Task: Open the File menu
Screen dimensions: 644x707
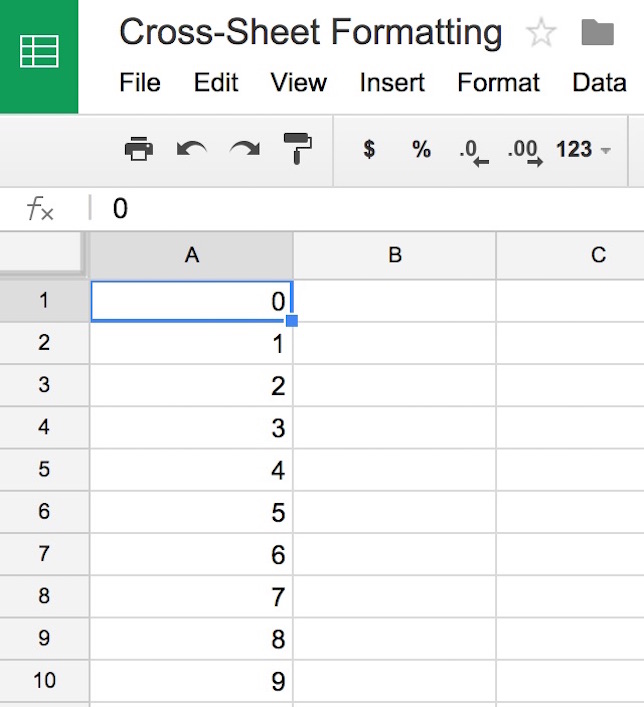Action: tap(140, 83)
